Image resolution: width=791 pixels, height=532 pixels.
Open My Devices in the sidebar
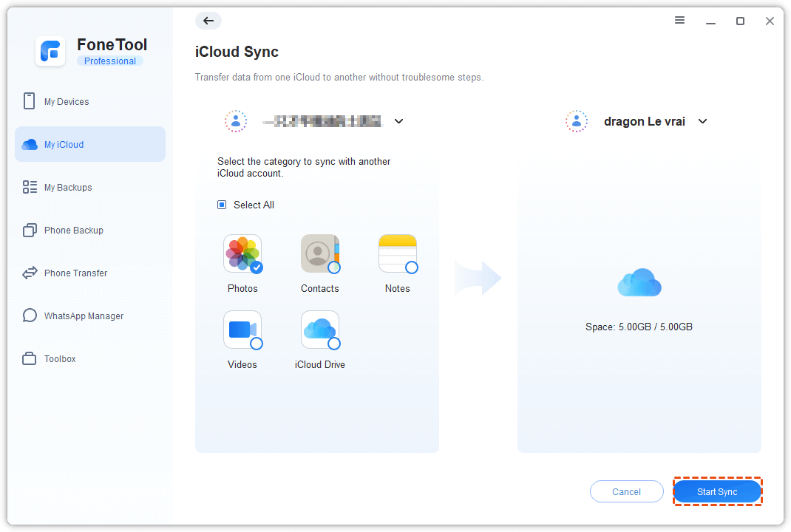point(67,102)
